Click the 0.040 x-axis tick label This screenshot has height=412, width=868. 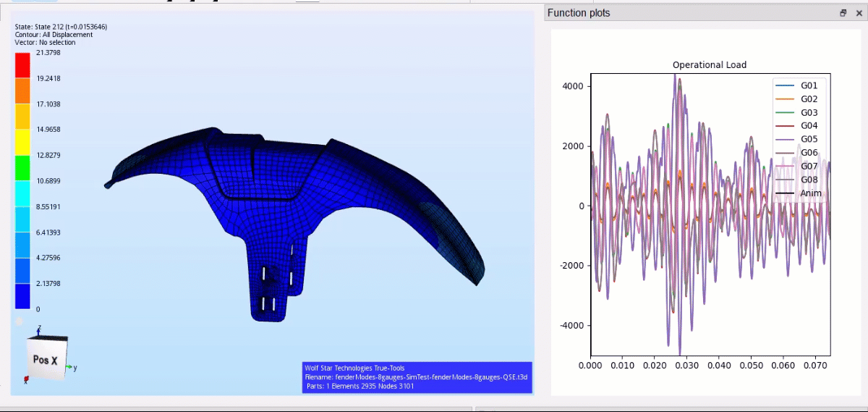719,366
